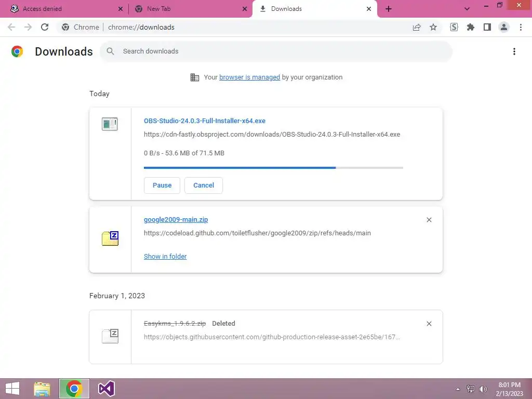Viewport: 532px width, 399px height.
Task: Go forward to next page
Action: (x=28, y=27)
